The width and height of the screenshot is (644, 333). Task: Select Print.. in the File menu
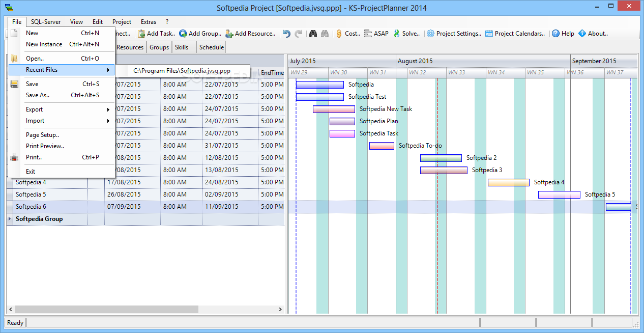(62, 157)
